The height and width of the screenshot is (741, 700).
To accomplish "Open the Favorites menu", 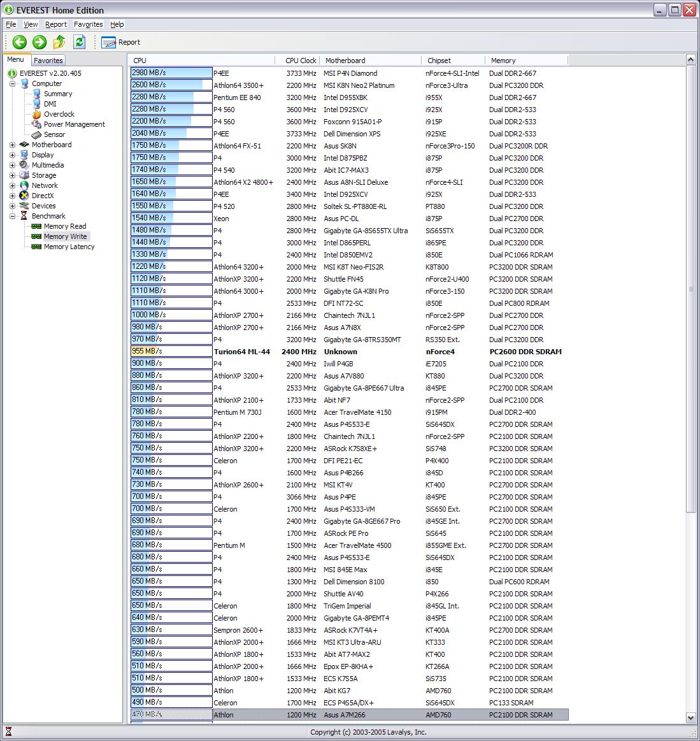I will [89, 24].
